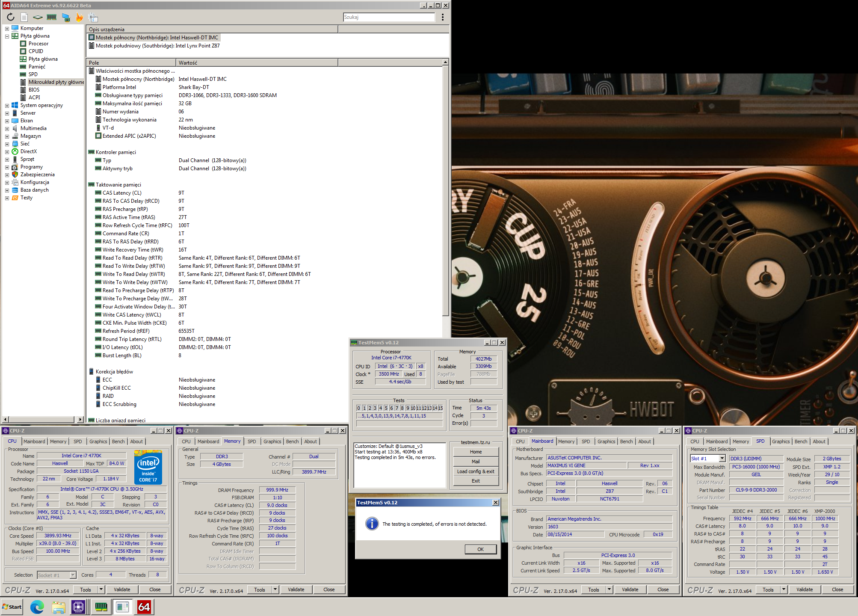The width and height of the screenshot is (858, 616).
Task: Open the AIDA64 report page icon
Action: point(24,17)
